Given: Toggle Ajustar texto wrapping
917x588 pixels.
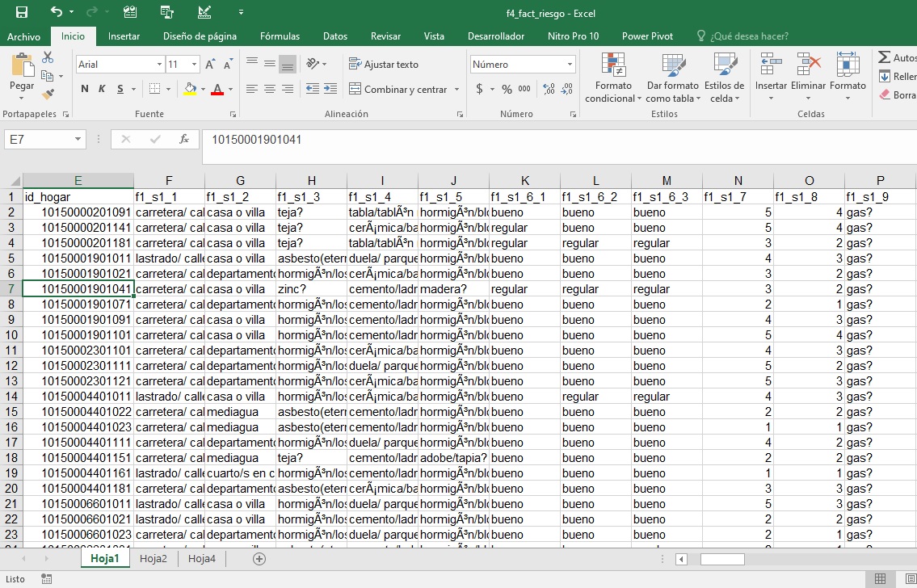Looking at the screenshot, I should [384, 65].
